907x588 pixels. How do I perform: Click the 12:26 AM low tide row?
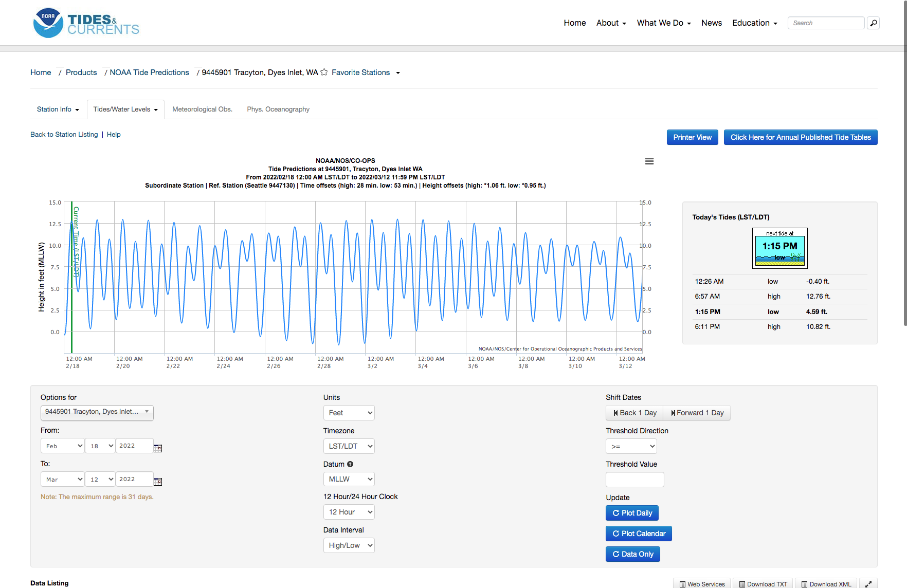780,282
